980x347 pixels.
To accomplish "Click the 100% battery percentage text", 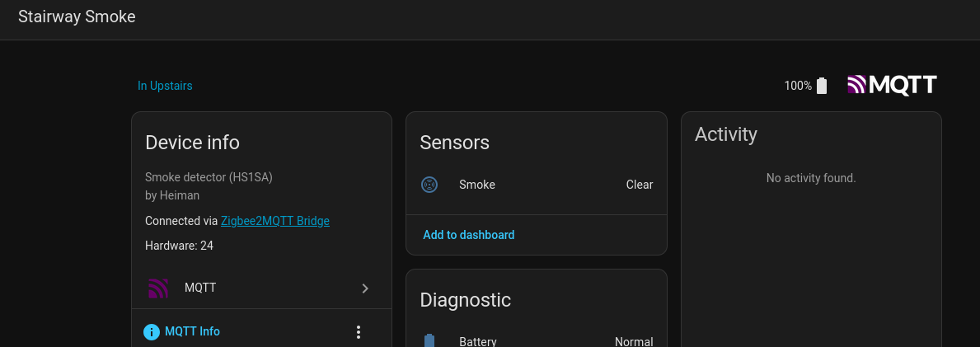I will [798, 86].
